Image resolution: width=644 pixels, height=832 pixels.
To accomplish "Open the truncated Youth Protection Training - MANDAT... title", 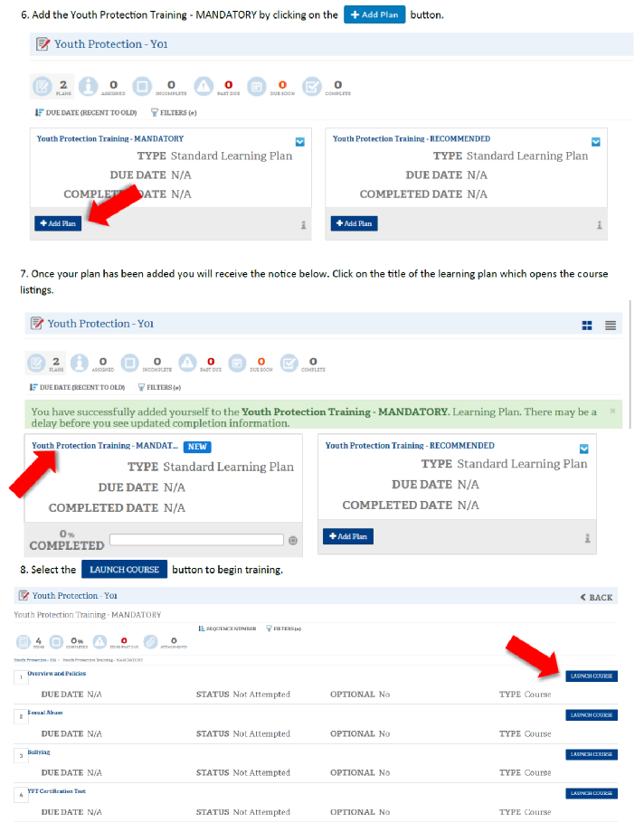I will click(x=104, y=446).
